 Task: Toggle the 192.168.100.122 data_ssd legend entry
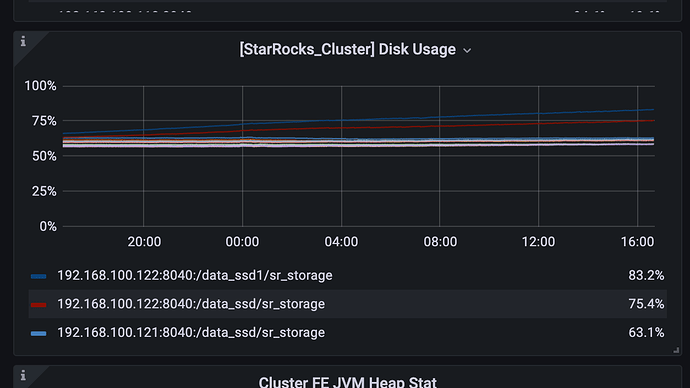click(x=191, y=304)
